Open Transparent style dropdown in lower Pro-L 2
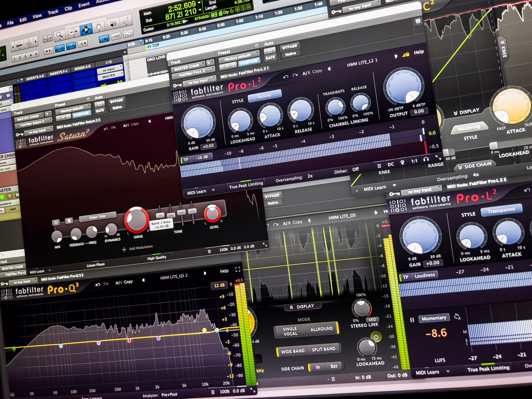 click(501, 211)
